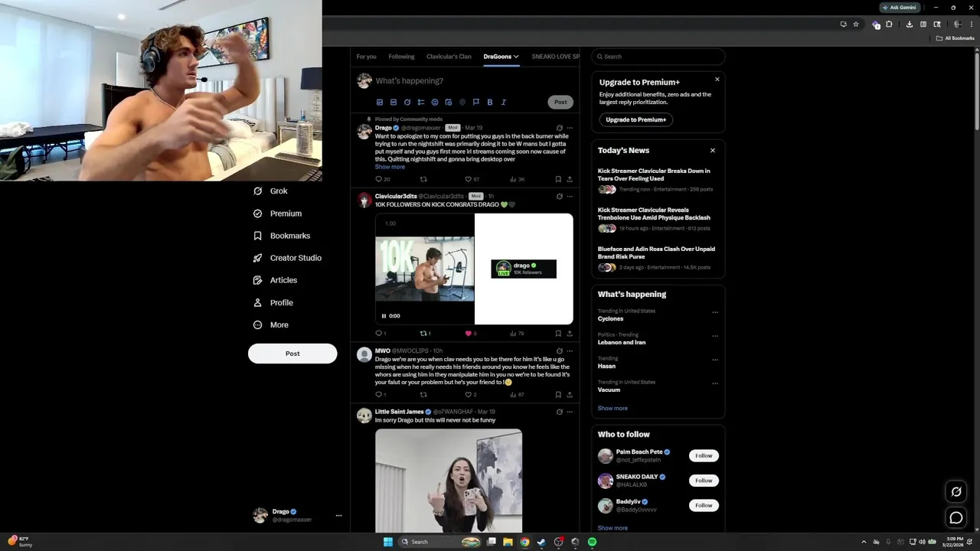Image resolution: width=980 pixels, height=551 pixels.
Task: Add media with the image icon
Action: coord(380,103)
